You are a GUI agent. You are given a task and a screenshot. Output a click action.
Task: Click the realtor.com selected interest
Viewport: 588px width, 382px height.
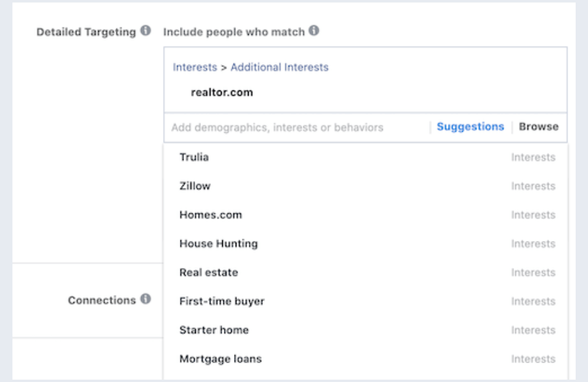pyautogui.click(x=222, y=92)
